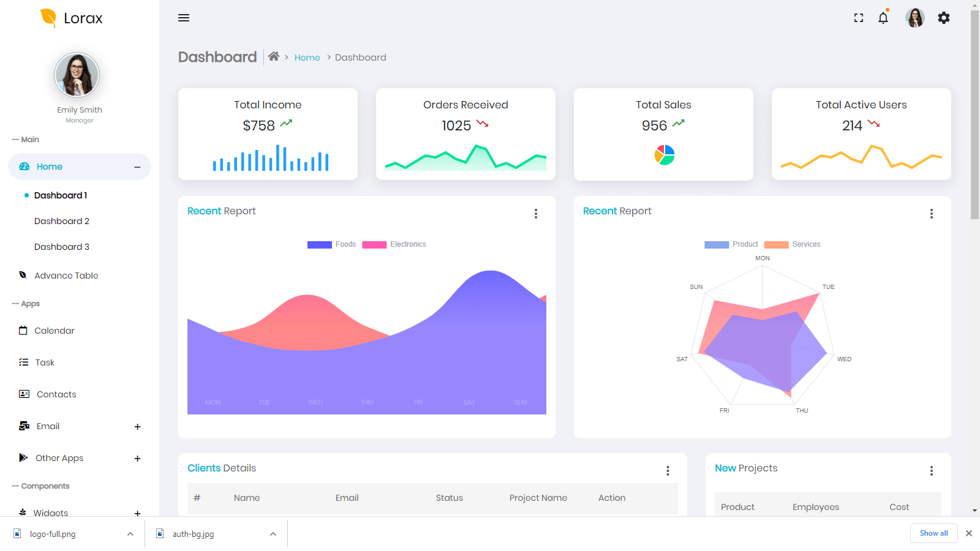Open the notifications bell
The image size is (980, 551).
point(883,18)
